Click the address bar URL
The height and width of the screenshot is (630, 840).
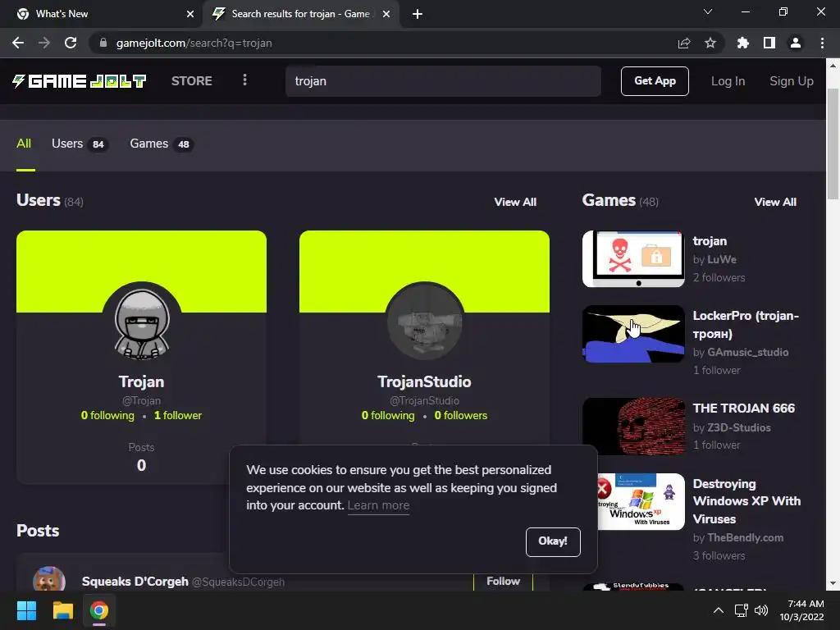click(x=194, y=43)
